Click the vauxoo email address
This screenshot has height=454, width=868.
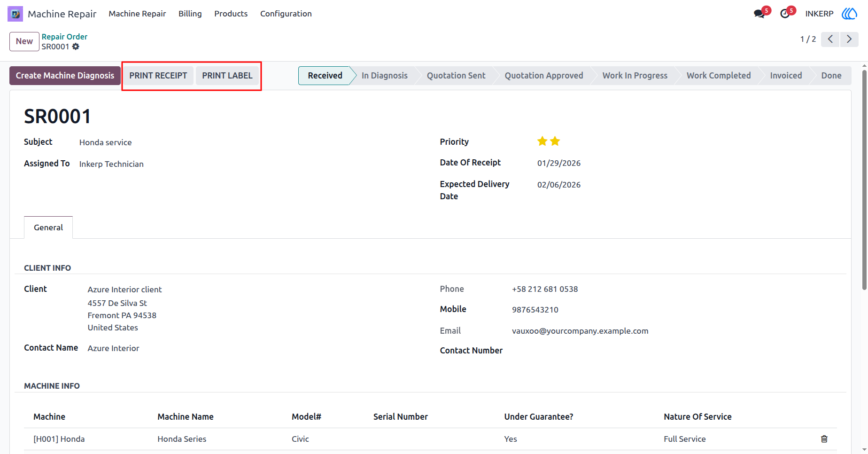pyautogui.click(x=580, y=331)
